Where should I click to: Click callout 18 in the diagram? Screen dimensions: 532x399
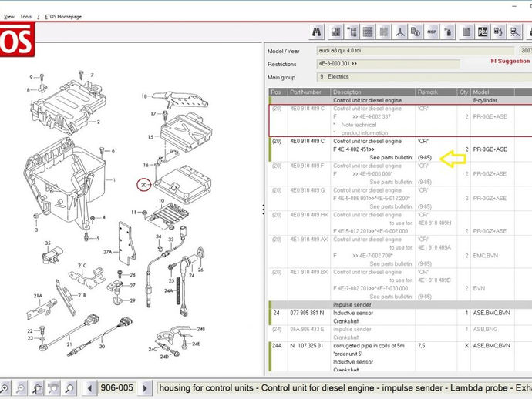coord(144,96)
